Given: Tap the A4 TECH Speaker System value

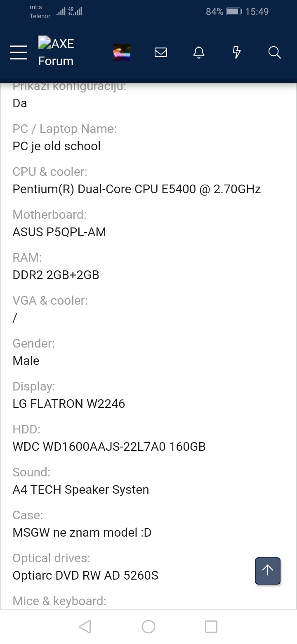Looking at the screenshot, I should [81, 490].
